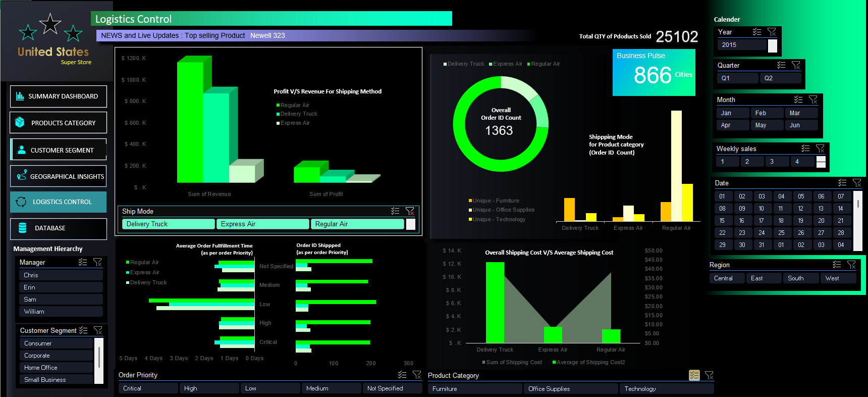Viewport: 868px width, 397px height.
Task: Clear the Quarter slicer filter
Action: 796,65
